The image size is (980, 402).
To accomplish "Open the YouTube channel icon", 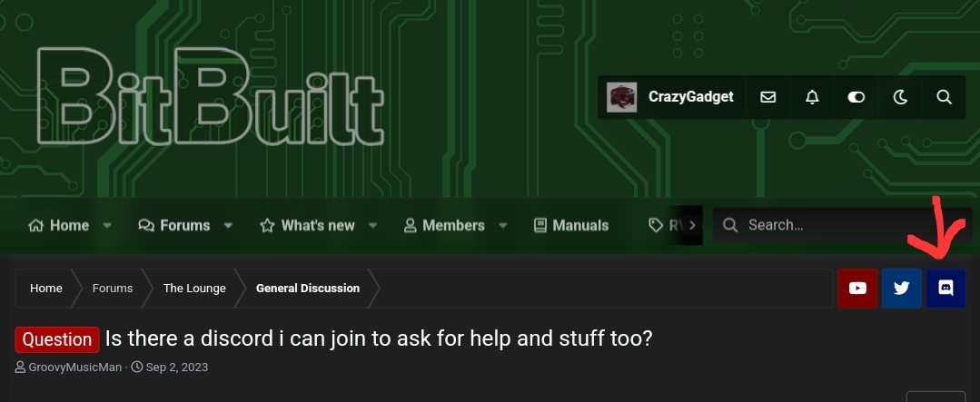I will coord(857,289).
